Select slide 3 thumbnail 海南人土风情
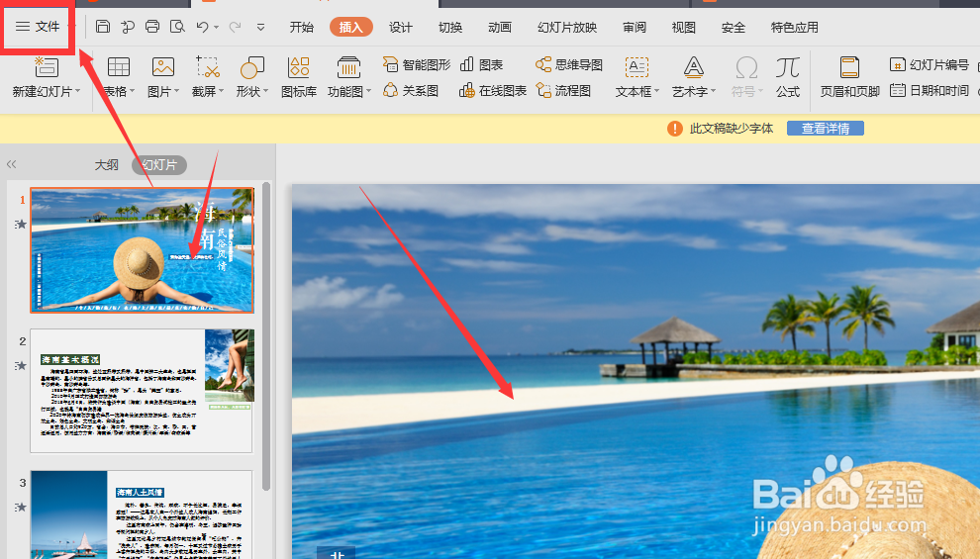 coord(142,514)
